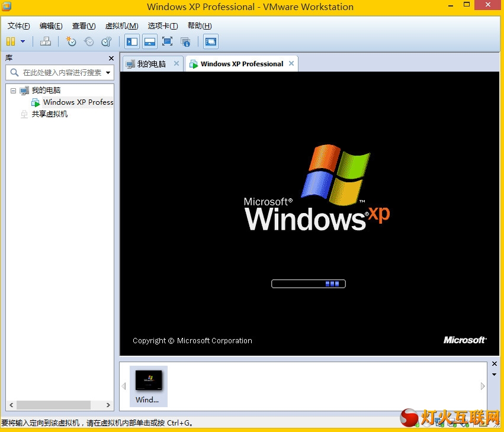The image size is (504, 432).
Task: Open the power options arrow beside Pause
Action: 23,41
